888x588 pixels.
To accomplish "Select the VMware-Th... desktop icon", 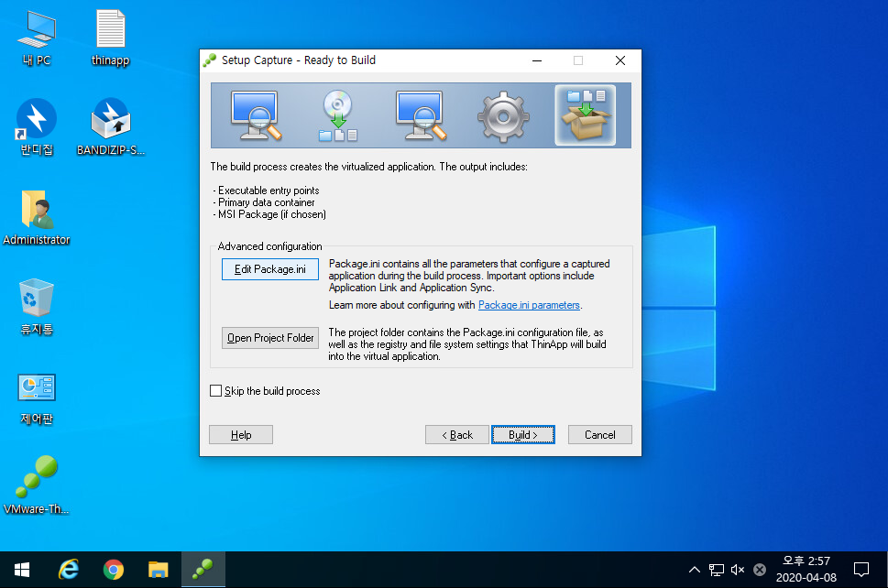I will [37, 485].
